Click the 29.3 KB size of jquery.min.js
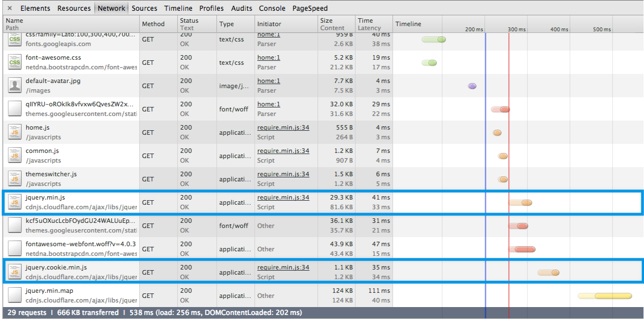644x319 pixels. coord(341,197)
